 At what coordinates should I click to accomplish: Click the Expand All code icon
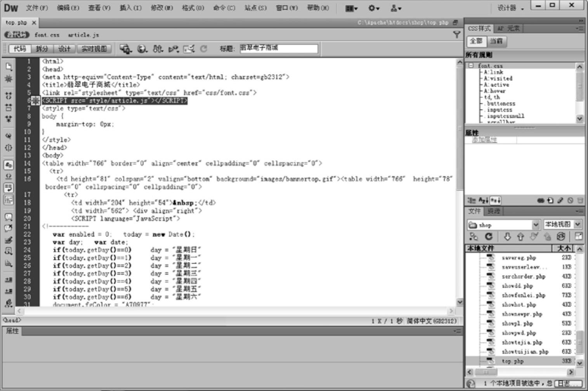point(8,119)
